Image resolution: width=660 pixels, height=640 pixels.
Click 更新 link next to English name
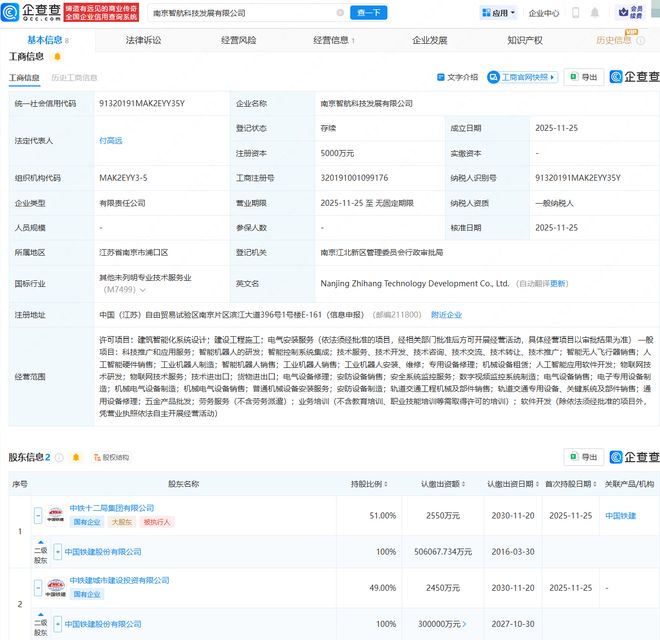tap(559, 283)
